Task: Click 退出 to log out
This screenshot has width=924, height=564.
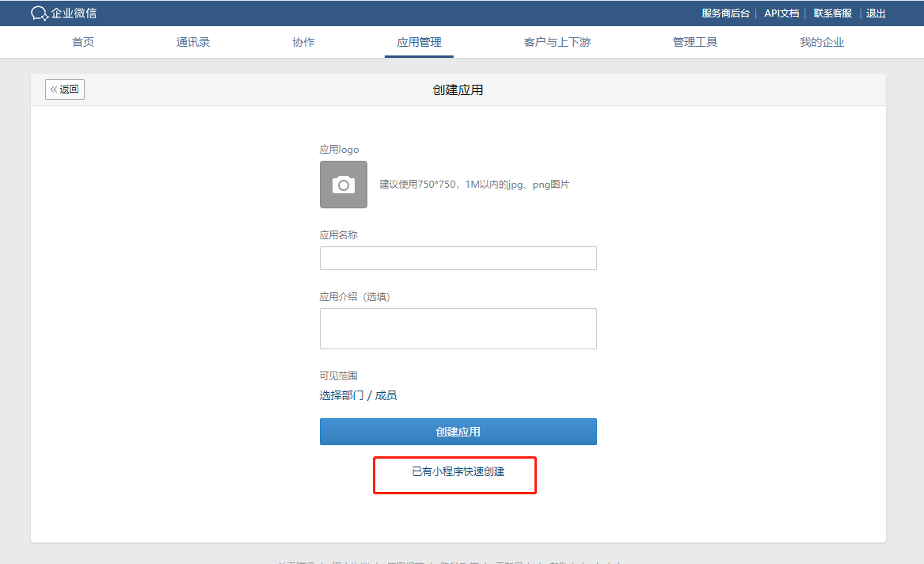Action: click(x=875, y=13)
